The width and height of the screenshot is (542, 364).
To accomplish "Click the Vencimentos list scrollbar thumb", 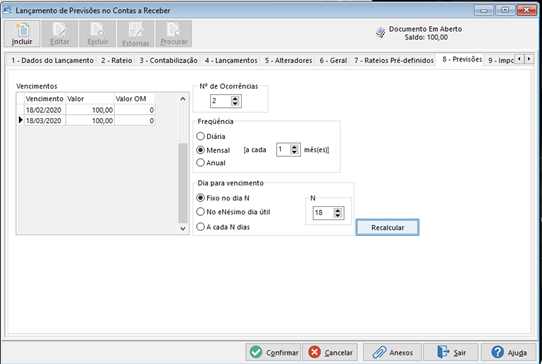I will [183, 183].
